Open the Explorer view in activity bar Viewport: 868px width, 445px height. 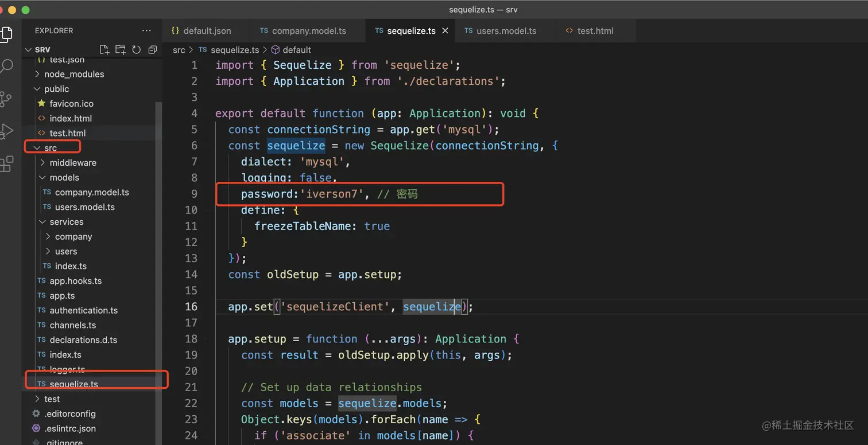6,34
